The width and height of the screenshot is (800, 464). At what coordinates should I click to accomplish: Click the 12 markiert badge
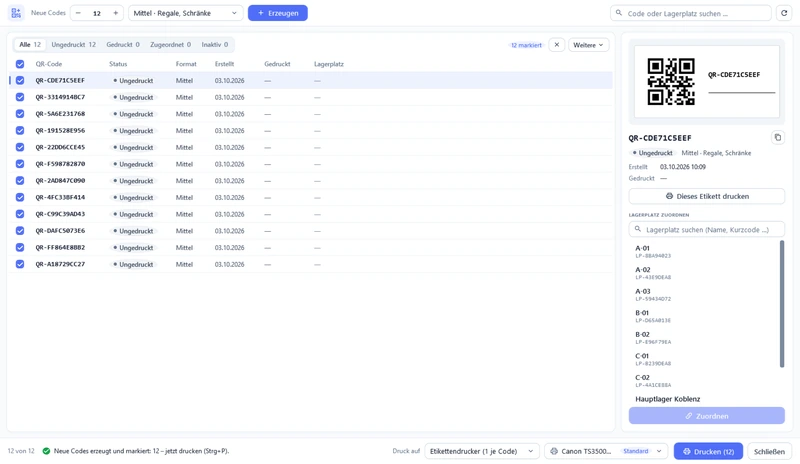(526, 45)
